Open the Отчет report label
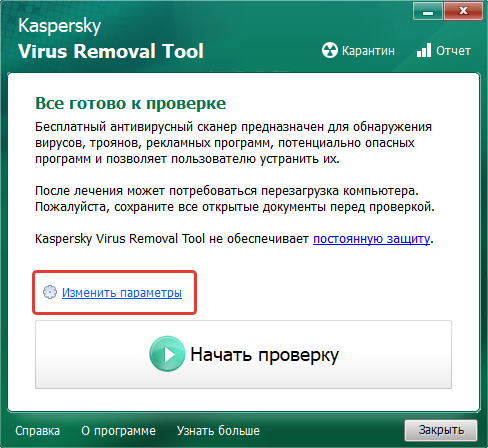The image size is (488, 448). (x=453, y=51)
